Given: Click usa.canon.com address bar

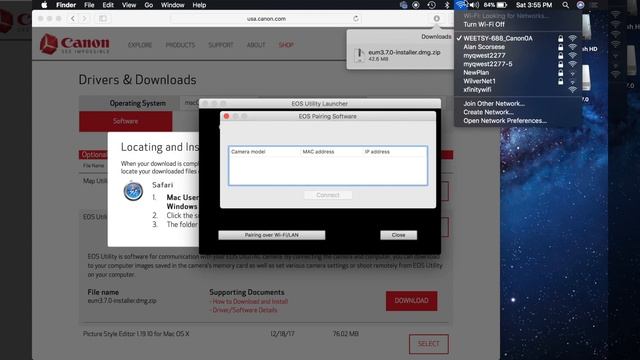Looking at the screenshot, I should click(266, 19).
